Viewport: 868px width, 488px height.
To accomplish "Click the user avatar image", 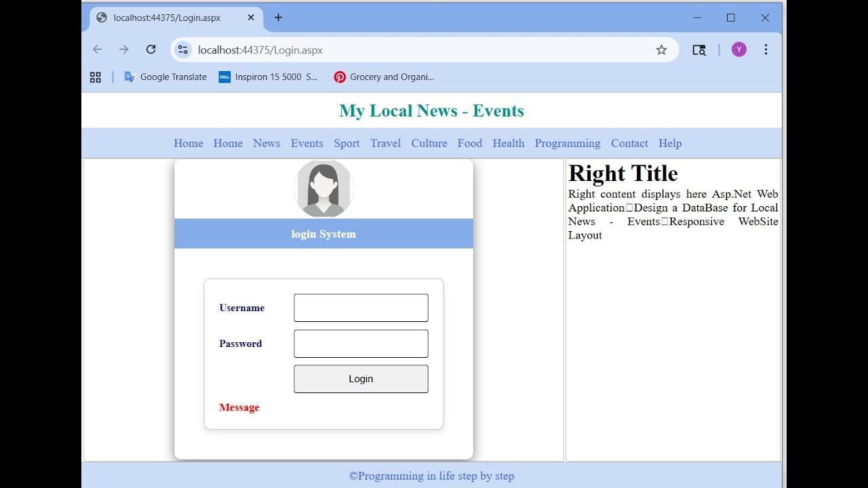I will [x=323, y=189].
